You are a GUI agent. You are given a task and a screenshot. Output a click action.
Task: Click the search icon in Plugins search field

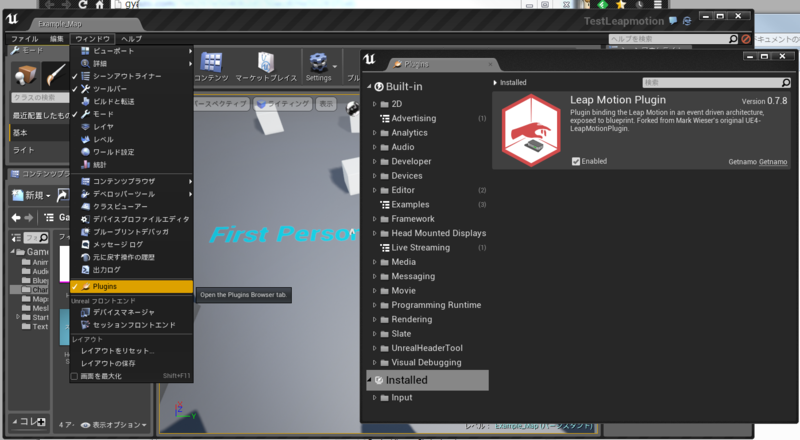pos(786,82)
